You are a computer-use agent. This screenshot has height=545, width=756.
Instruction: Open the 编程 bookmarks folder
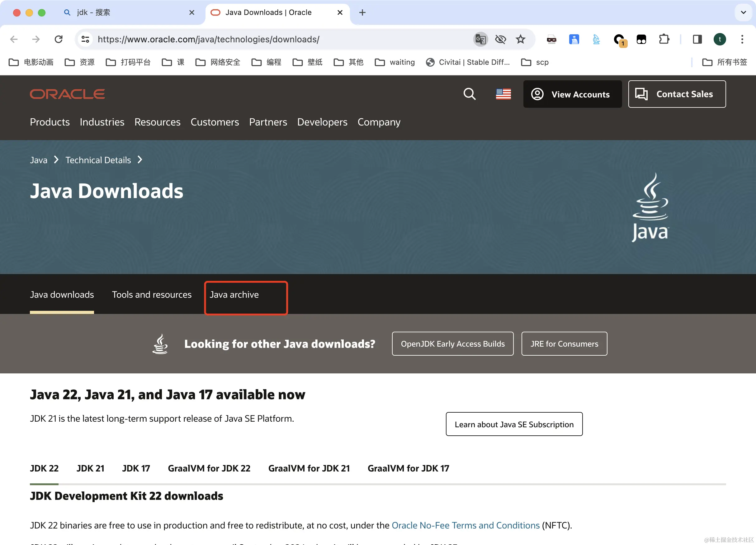coord(267,62)
